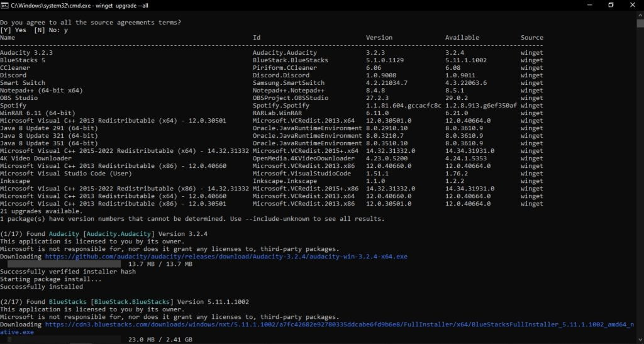The image size is (644, 344).
Task: Click the completed Audacity download progress bar
Action: (x=64, y=264)
